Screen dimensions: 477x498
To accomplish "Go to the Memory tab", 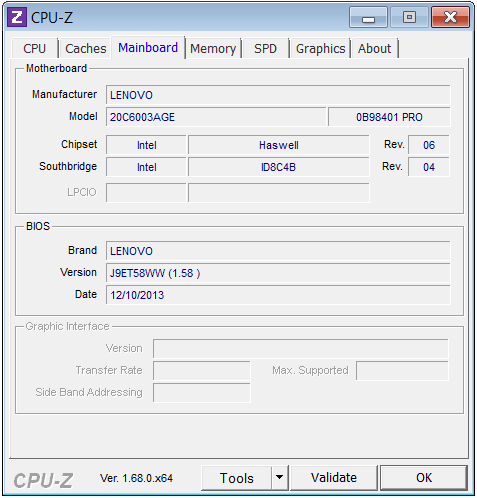I will pos(213,49).
